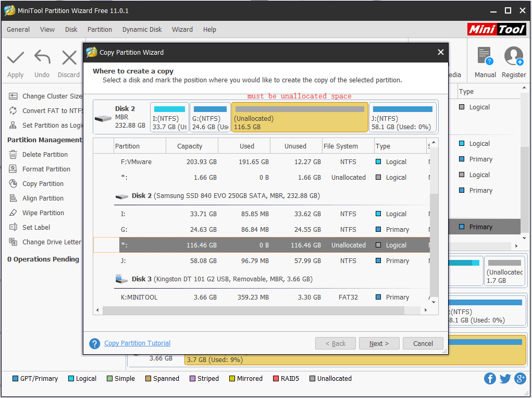This screenshot has height=398, width=532.
Task: Select Change Cluster Size in sidebar
Action: 45,96
